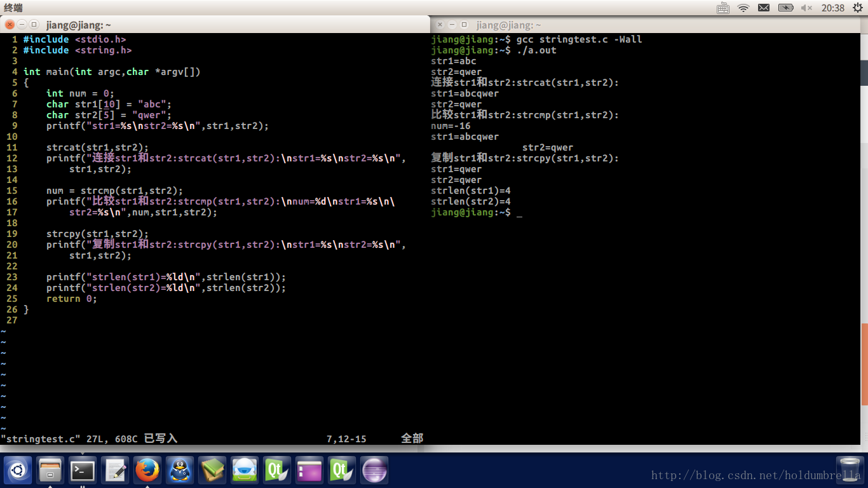Click 'strlen(str1)=4' output in right terminal
Image resolution: width=868 pixels, height=488 pixels.
pos(471,191)
